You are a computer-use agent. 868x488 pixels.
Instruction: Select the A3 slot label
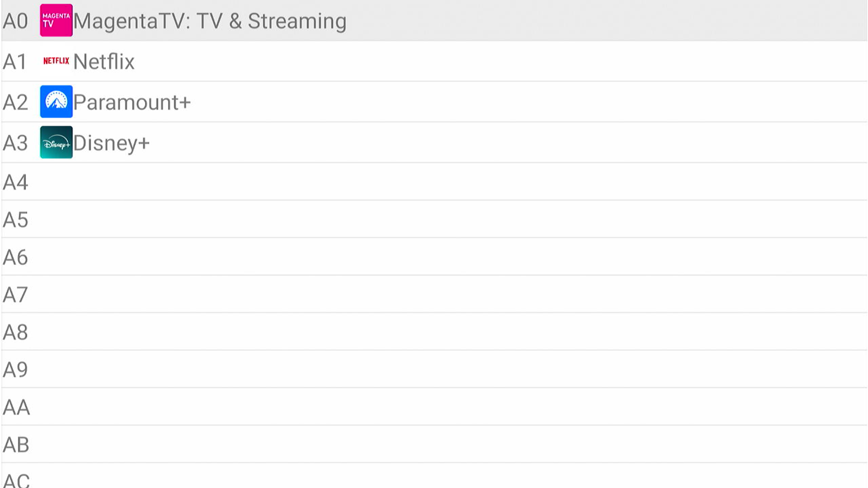15,143
